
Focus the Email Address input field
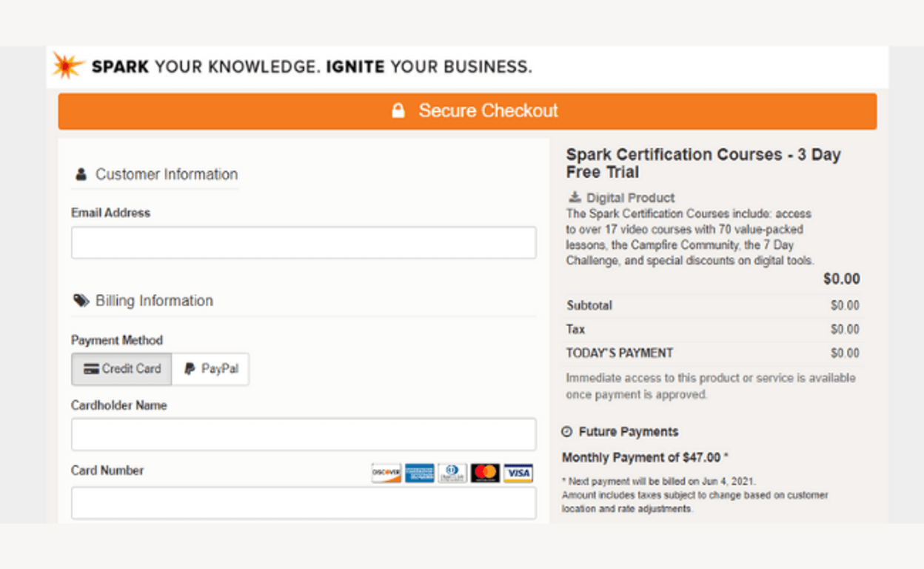pos(304,243)
